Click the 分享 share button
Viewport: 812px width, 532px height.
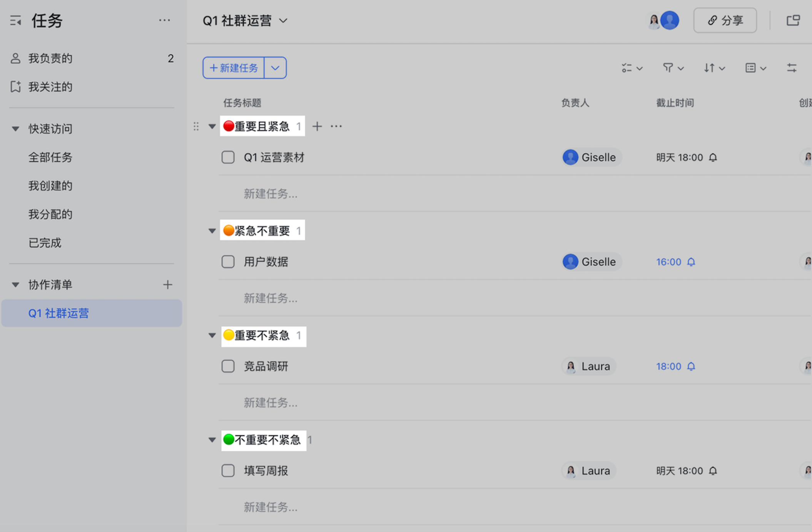point(725,20)
